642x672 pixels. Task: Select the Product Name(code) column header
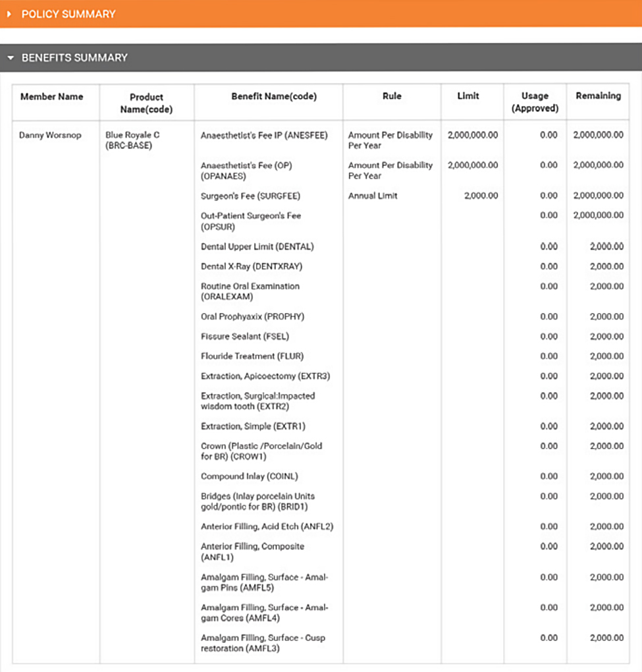pyautogui.click(x=146, y=103)
